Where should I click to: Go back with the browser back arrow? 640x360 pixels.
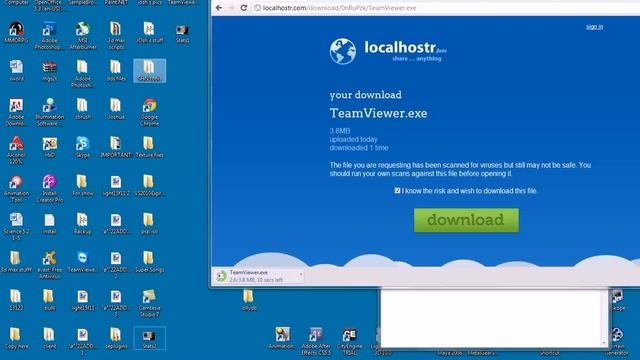click(219, 8)
